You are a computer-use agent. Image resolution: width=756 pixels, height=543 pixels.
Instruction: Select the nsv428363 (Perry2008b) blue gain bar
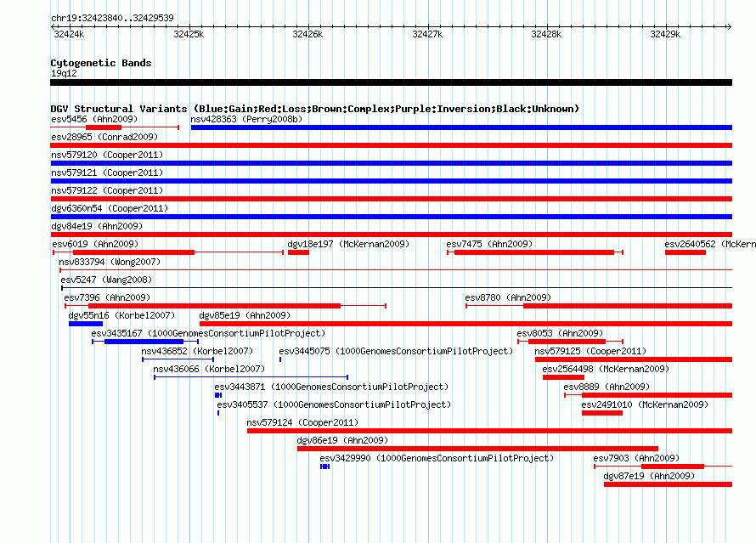461,127
